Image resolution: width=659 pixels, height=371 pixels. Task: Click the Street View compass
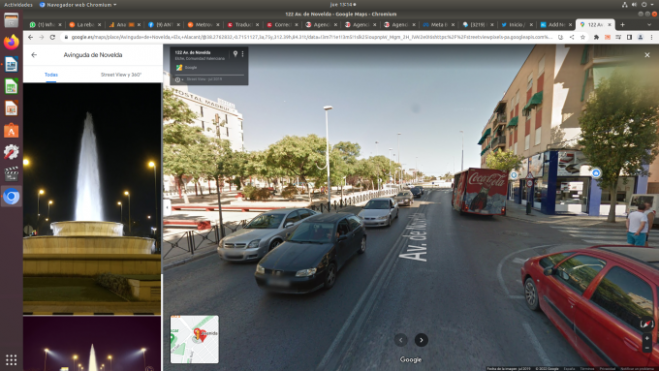click(646, 324)
